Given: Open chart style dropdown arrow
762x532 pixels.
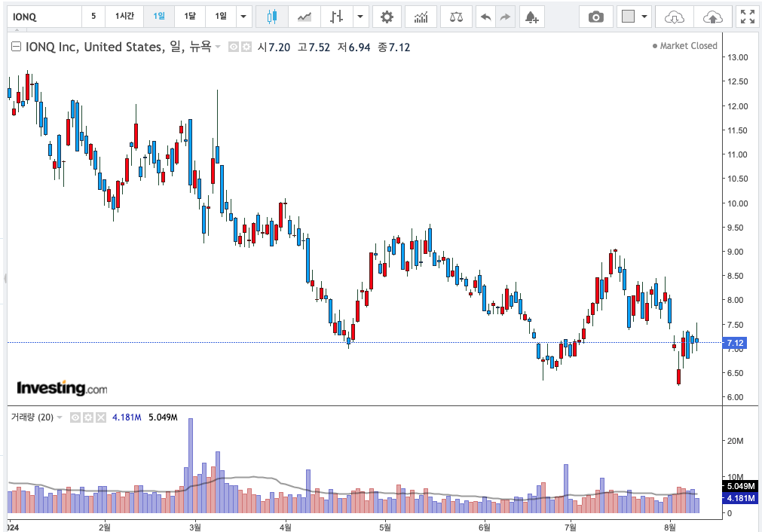Looking at the screenshot, I should [x=360, y=17].
